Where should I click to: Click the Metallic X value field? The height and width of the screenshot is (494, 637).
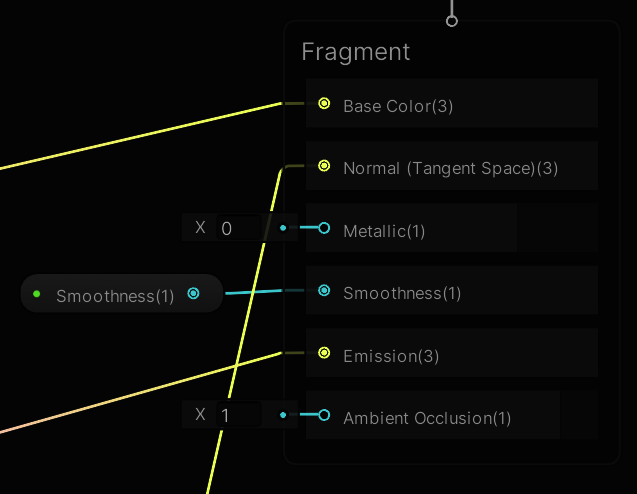241,228
